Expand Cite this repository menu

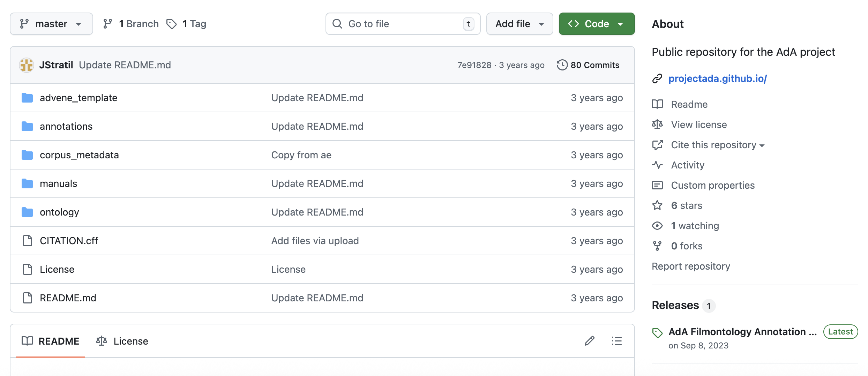point(717,145)
